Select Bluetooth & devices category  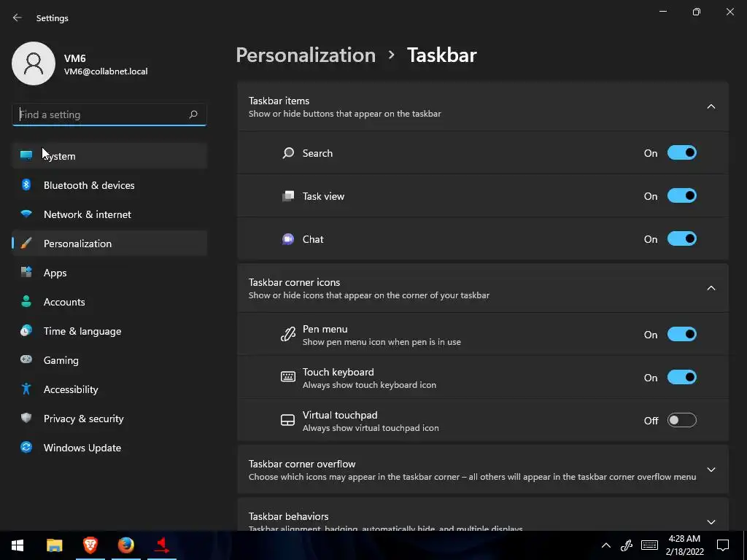tap(109, 185)
